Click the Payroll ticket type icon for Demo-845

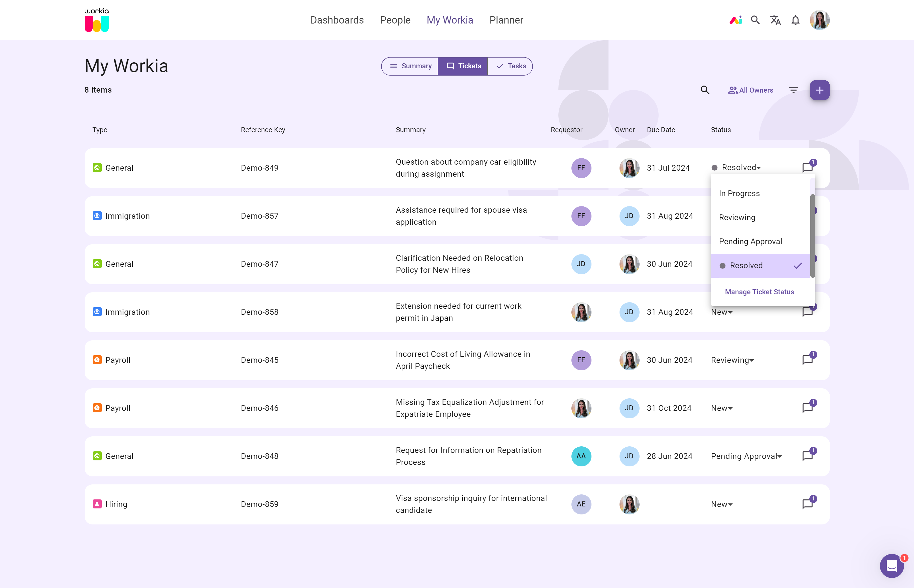coord(97,360)
